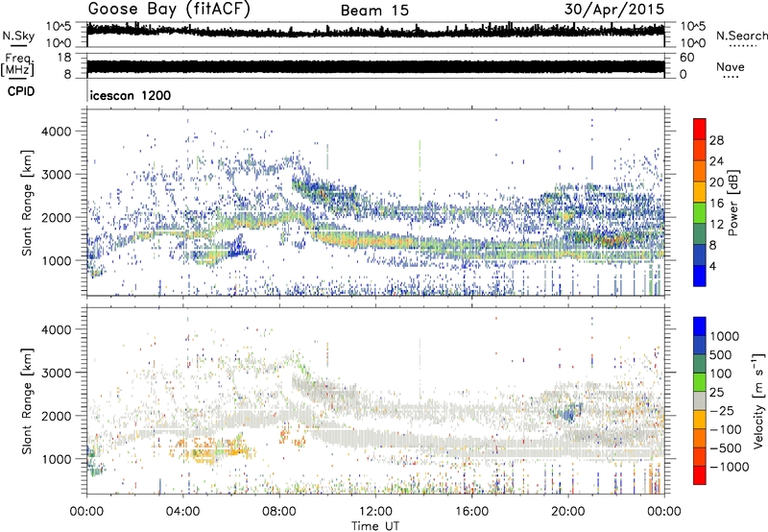Click the 'Goose Bay (fitACF)' title text
The width and height of the screenshot is (768, 532).
169,10
